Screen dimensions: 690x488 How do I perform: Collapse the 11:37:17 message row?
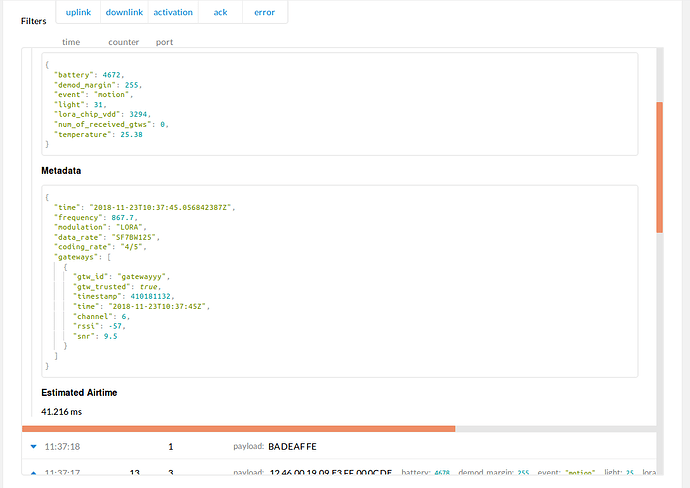coord(33,473)
